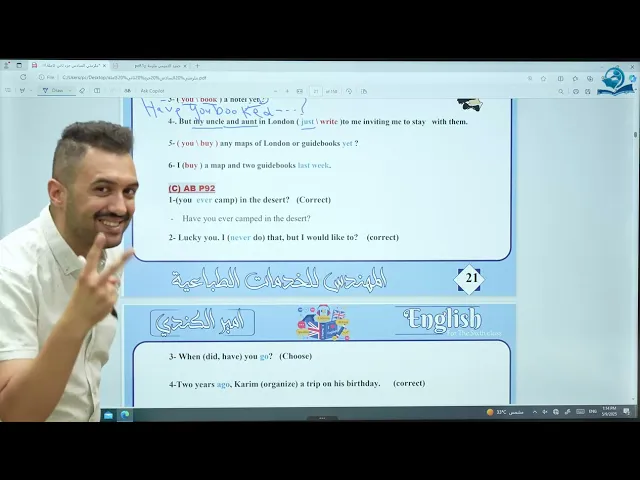
Task: Save the PDF with the save icon
Action: (x=588, y=91)
